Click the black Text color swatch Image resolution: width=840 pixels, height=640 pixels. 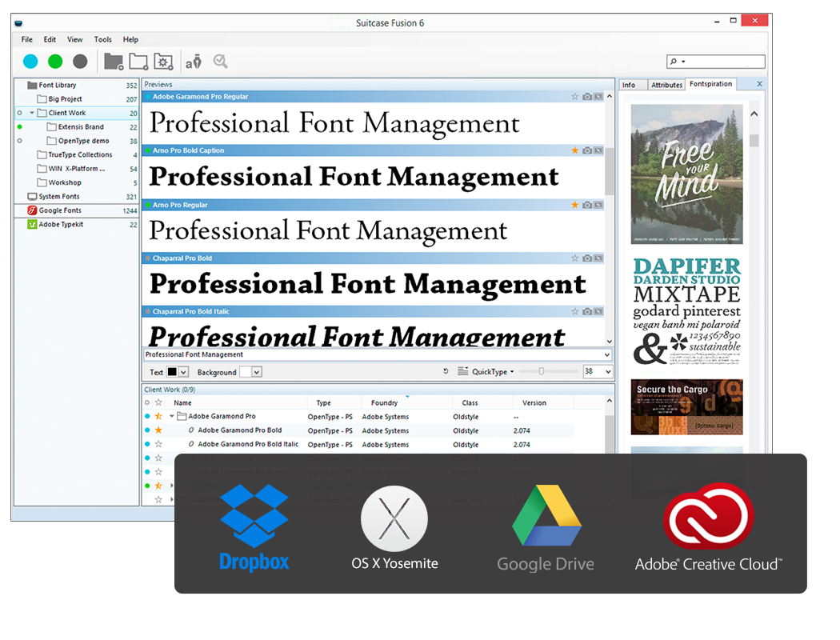(x=172, y=372)
